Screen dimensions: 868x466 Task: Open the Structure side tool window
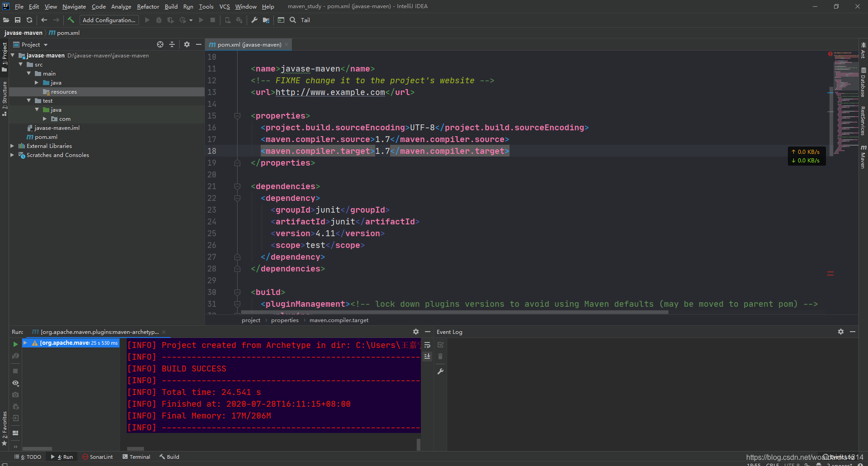click(x=5, y=99)
